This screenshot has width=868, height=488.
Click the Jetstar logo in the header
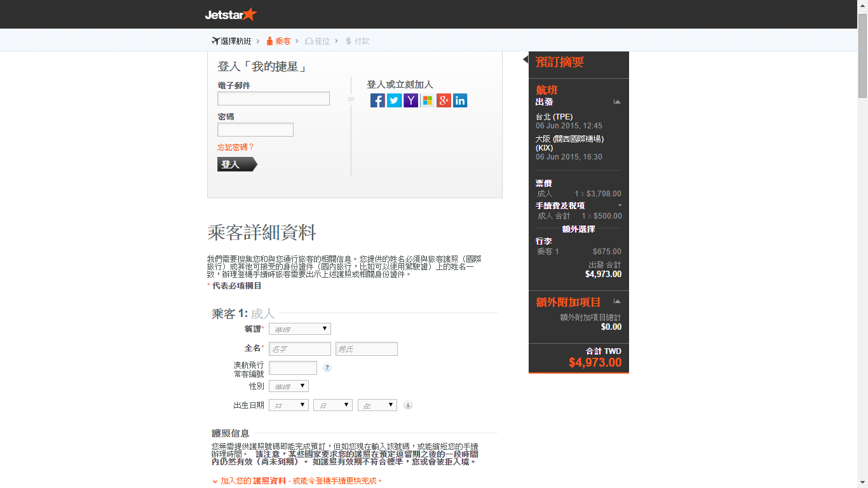[x=231, y=14]
